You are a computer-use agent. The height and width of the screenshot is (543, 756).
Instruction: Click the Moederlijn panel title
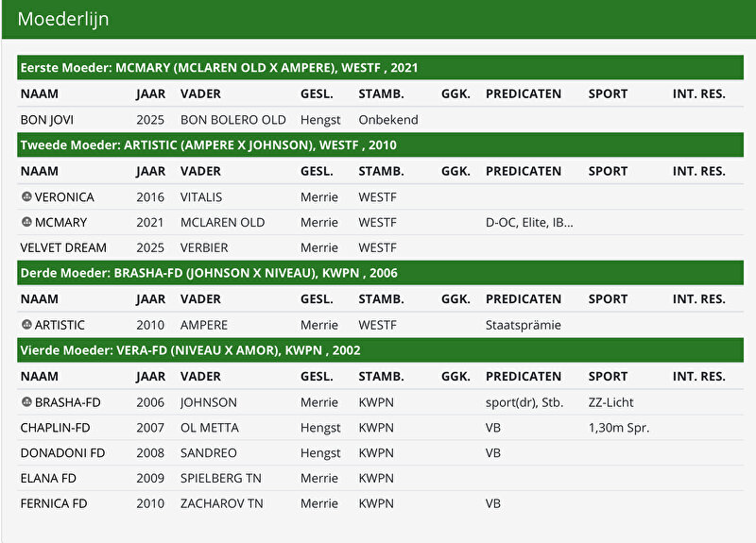click(62, 19)
